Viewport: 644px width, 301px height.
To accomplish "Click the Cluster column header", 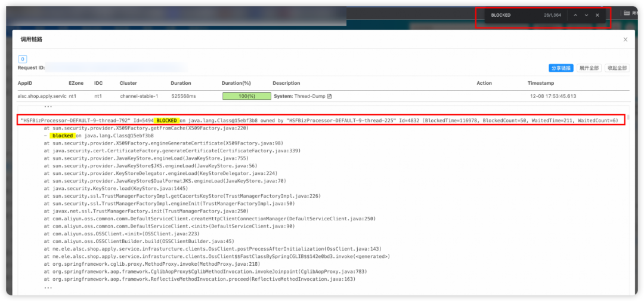I will [129, 83].
